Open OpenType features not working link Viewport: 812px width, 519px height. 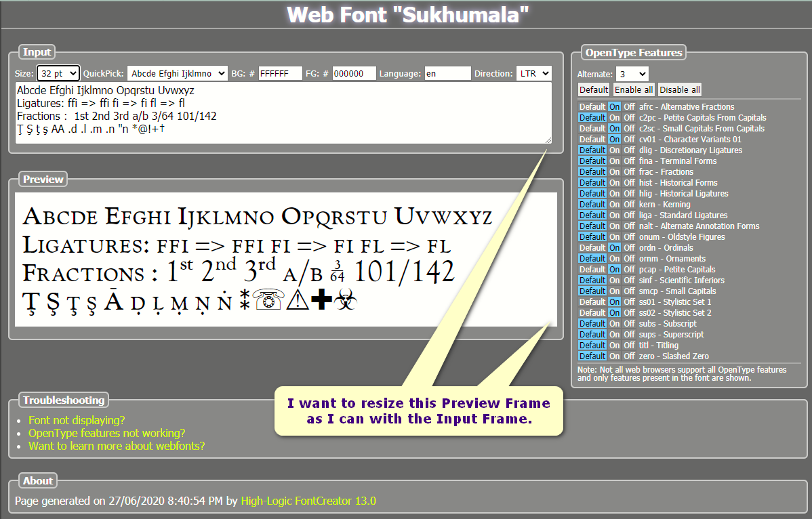pyautogui.click(x=106, y=433)
